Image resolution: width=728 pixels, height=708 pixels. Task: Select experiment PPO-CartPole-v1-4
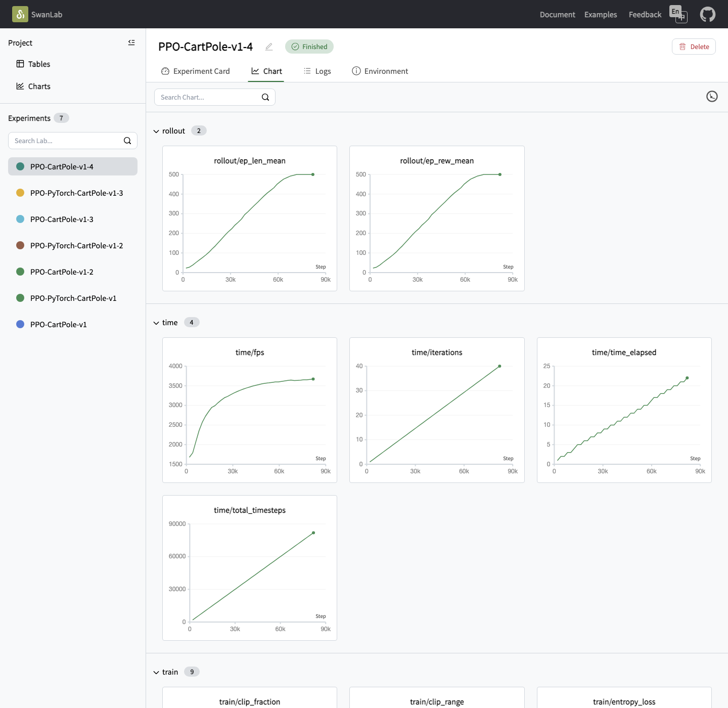point(73,166)
